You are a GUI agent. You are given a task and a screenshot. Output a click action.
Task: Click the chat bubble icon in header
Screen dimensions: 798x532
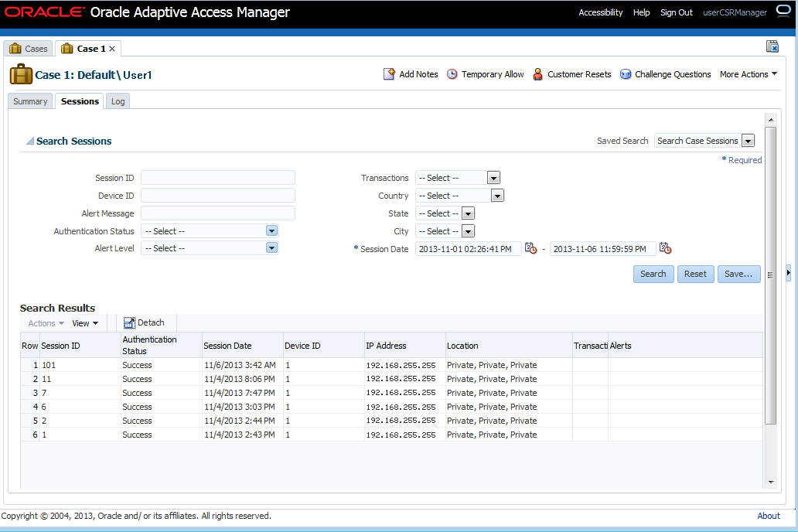click(783, 11)
